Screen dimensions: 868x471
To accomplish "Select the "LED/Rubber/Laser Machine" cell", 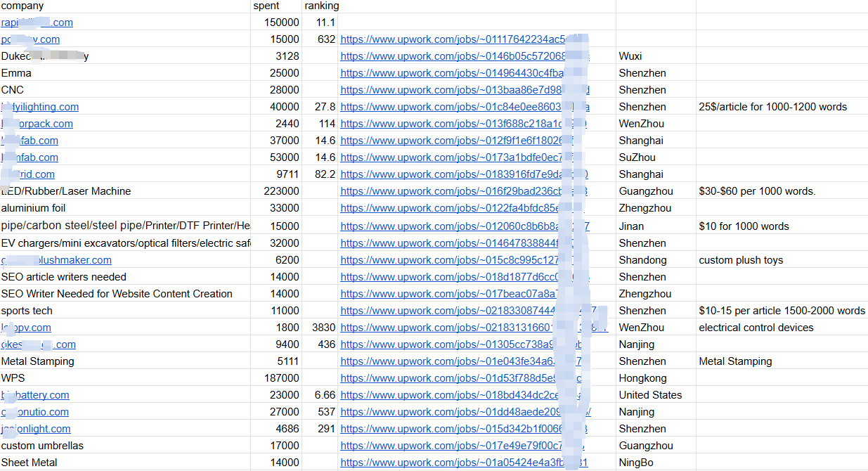I will coord(125,191).
